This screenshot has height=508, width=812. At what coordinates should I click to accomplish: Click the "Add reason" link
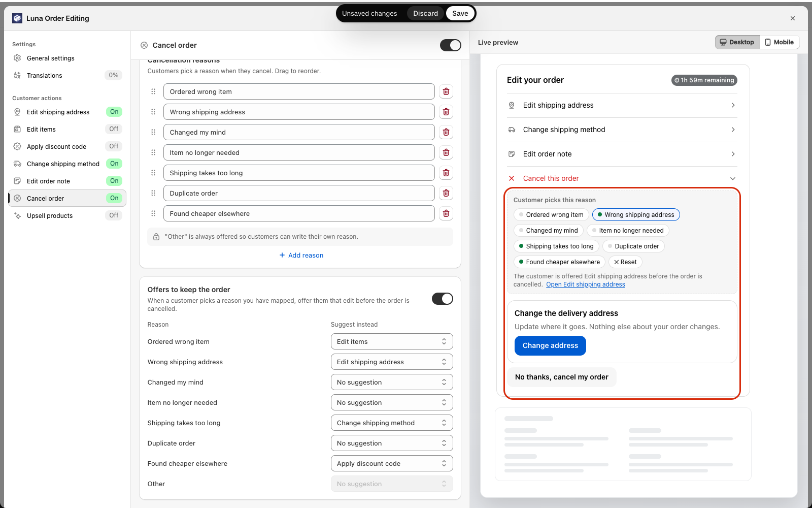(301, 255)
